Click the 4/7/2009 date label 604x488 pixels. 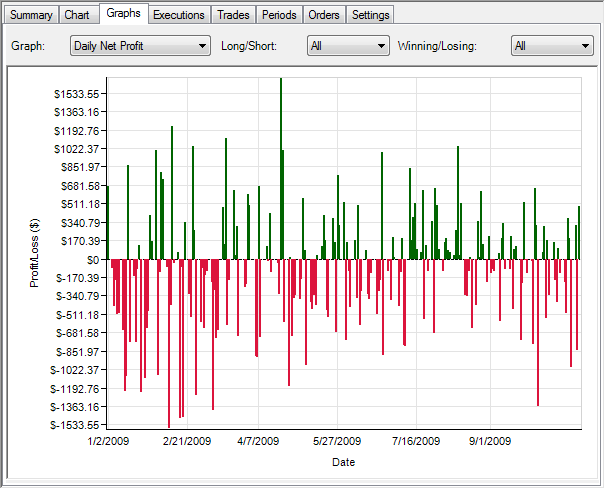tap(258, 441)
